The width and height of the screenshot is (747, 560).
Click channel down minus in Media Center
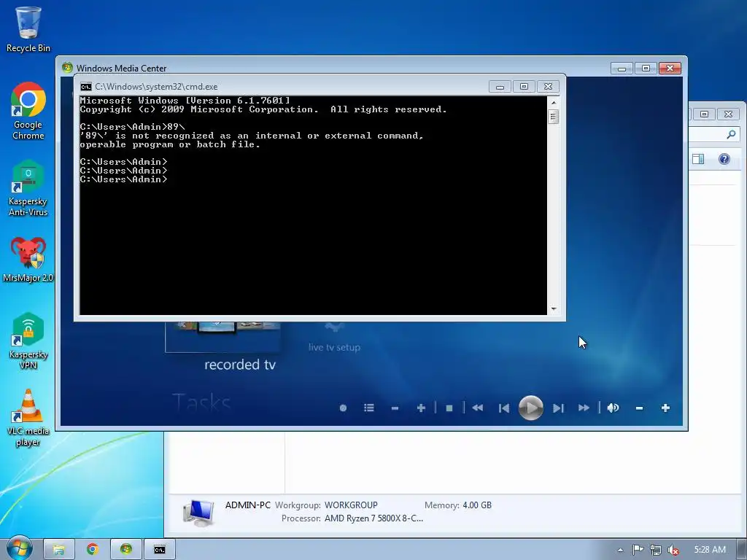click(x=395, y=408)
